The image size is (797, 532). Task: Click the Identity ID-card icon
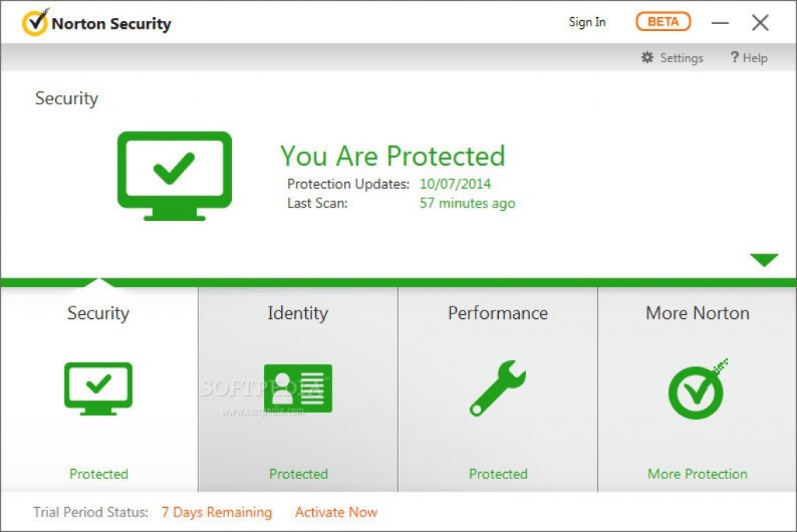(x=298, y=389)
